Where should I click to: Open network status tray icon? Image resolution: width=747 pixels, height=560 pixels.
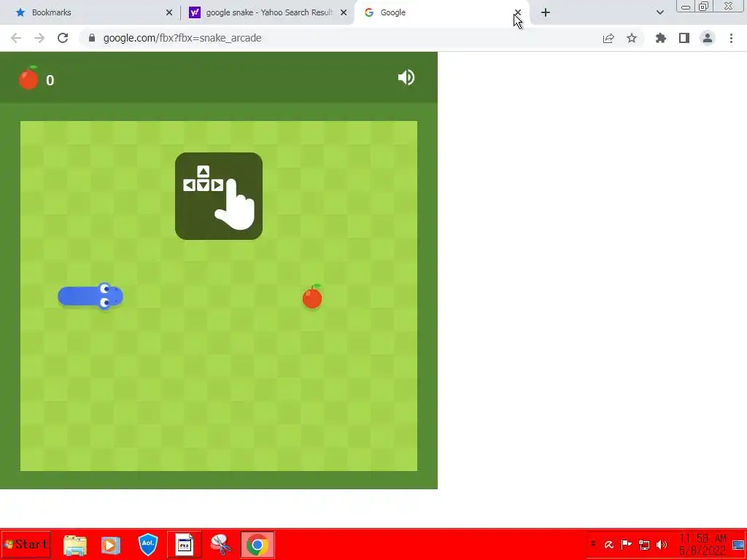(644, 544)
